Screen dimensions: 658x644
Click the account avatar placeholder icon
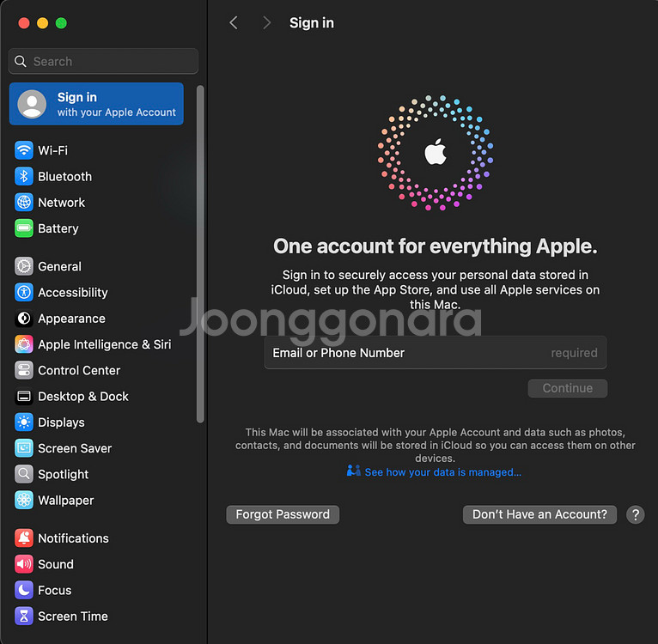pyautogui.click(x=32, y=104)
